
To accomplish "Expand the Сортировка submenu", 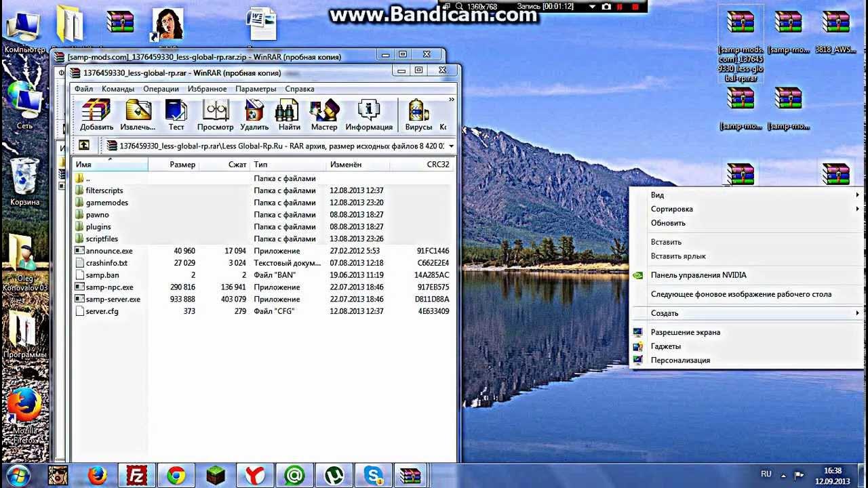I will click(747, 209).
